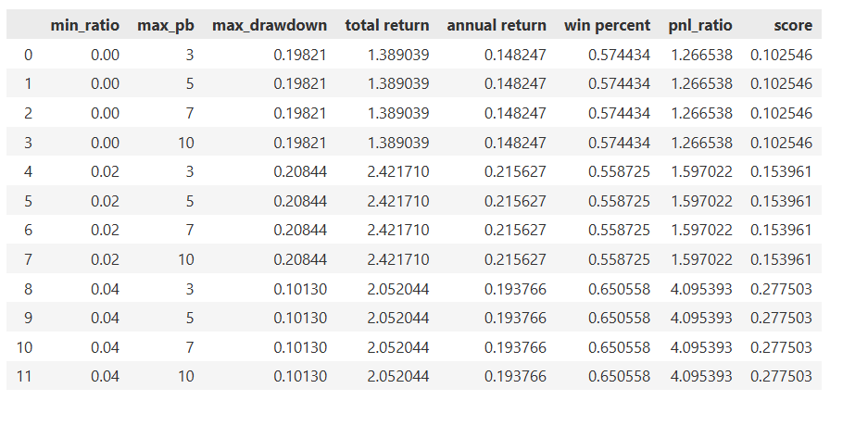Image resolution: width=868 pixels, height=426 pixels.
Task: Select row index 11 label
Action: 23,376
